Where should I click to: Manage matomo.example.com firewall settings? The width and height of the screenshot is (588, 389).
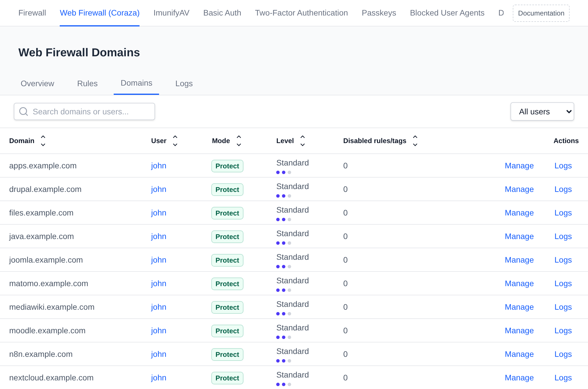(519, 284)
